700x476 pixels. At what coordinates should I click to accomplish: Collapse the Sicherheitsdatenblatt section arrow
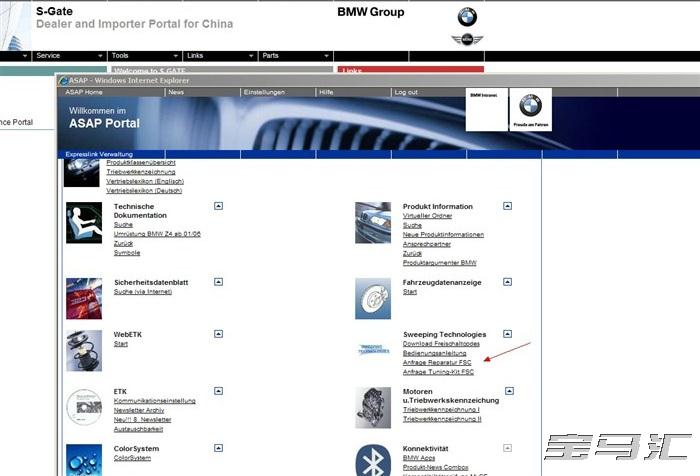[x=218, y=282]
